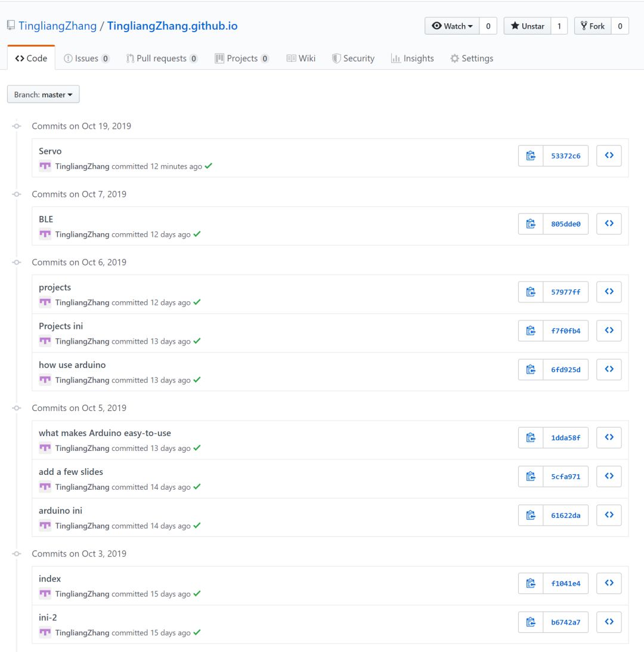Screen dimensions: 644x652
Task: Open the Security tab
Action: [x=354, y=58]
